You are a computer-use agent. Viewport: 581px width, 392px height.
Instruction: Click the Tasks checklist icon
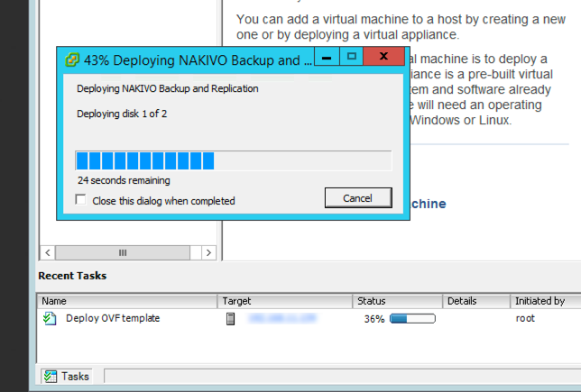(51, 377)
